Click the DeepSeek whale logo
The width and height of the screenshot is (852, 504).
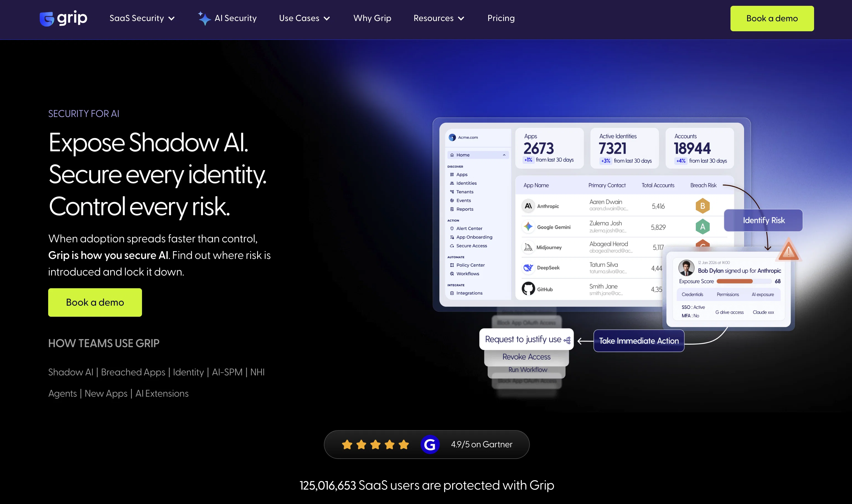coord(528,267)
